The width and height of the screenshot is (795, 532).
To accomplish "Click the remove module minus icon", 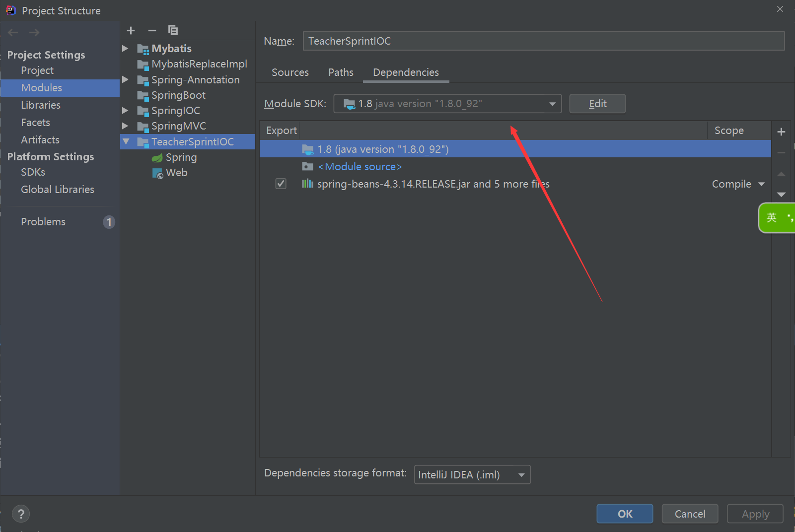I will [152, 31].
